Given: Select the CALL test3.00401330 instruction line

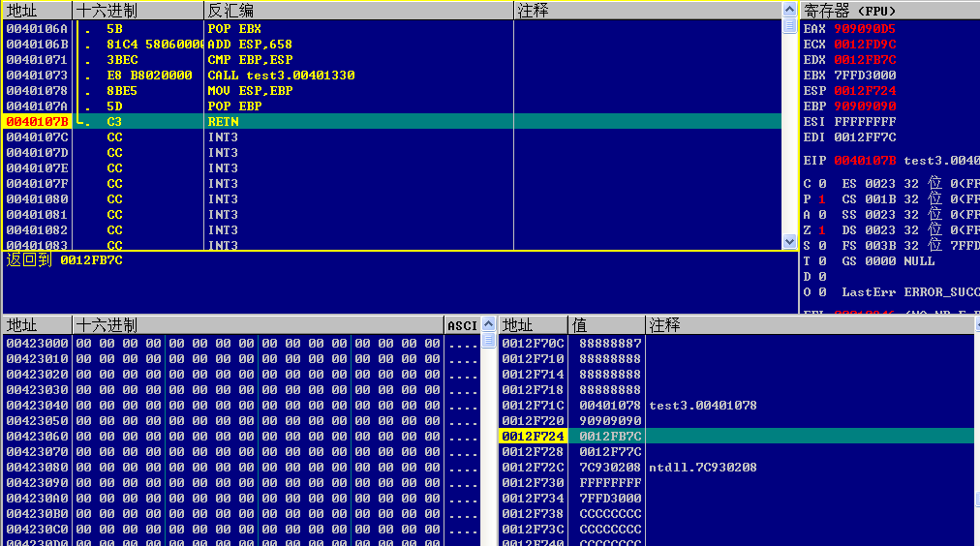Looking at the screenshot, I should [x=281, y=76].
